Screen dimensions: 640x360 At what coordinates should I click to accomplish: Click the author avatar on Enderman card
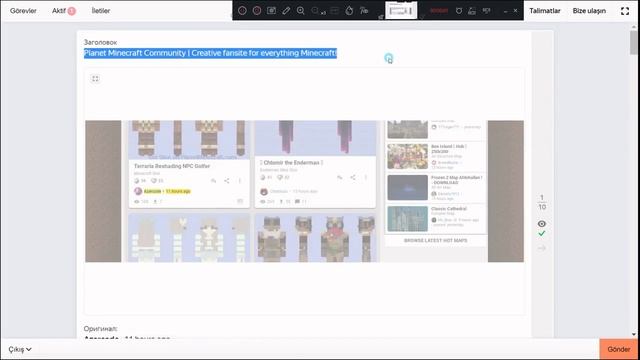click(264, 191)
